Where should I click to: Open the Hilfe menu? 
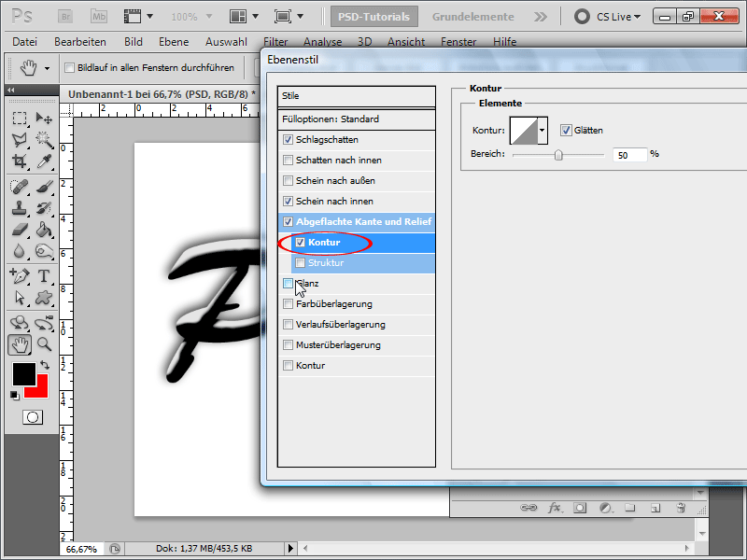coord(505,42)
